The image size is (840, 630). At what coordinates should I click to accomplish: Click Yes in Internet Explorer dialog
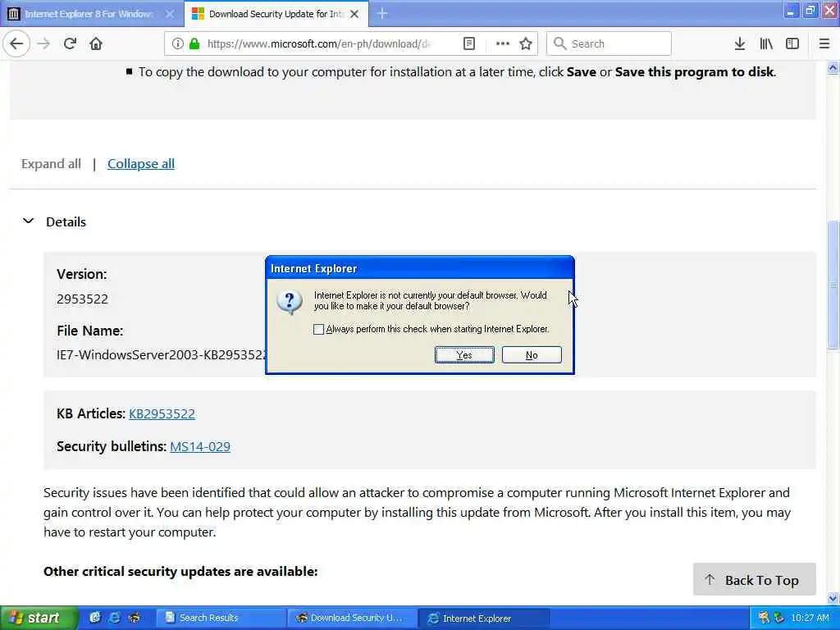[464, 354]
